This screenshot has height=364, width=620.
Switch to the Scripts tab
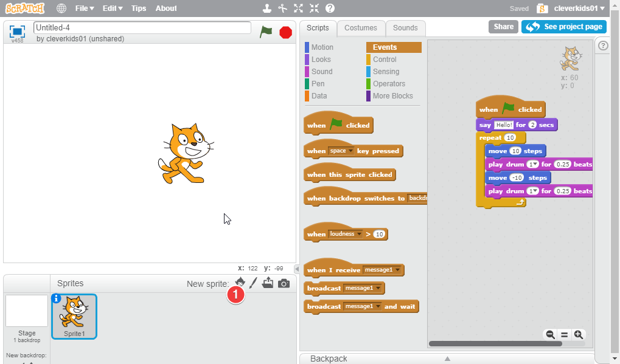[318, 28]
